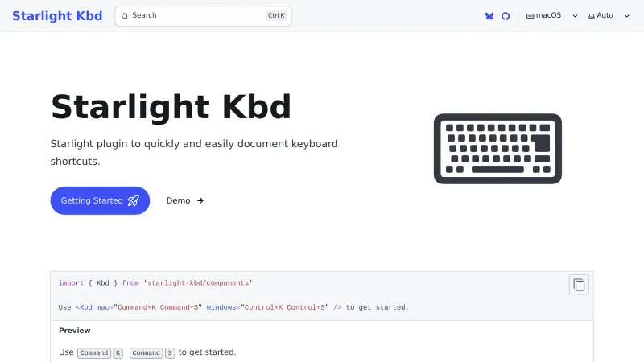Click the keyboard icon beside macOS
The height and width of the screenshot is (362, 644).
tap(530, 16)
